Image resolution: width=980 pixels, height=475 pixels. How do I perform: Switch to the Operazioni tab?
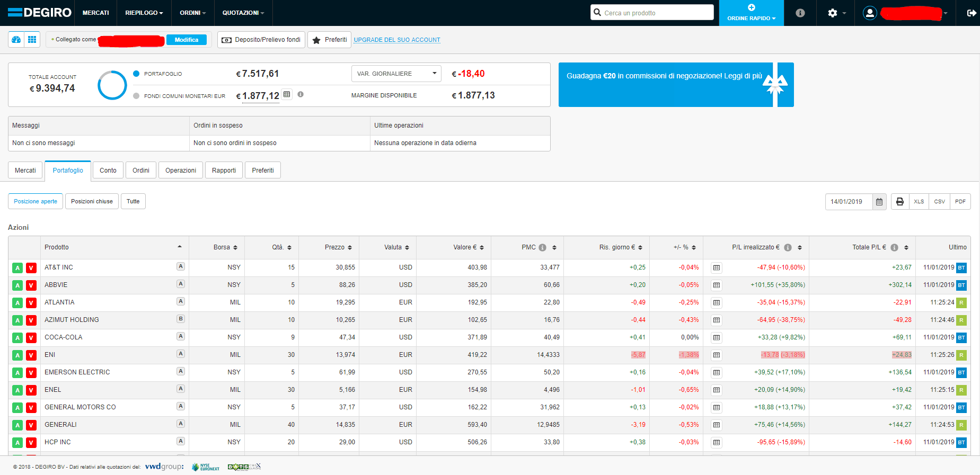[x=181, y=171]
